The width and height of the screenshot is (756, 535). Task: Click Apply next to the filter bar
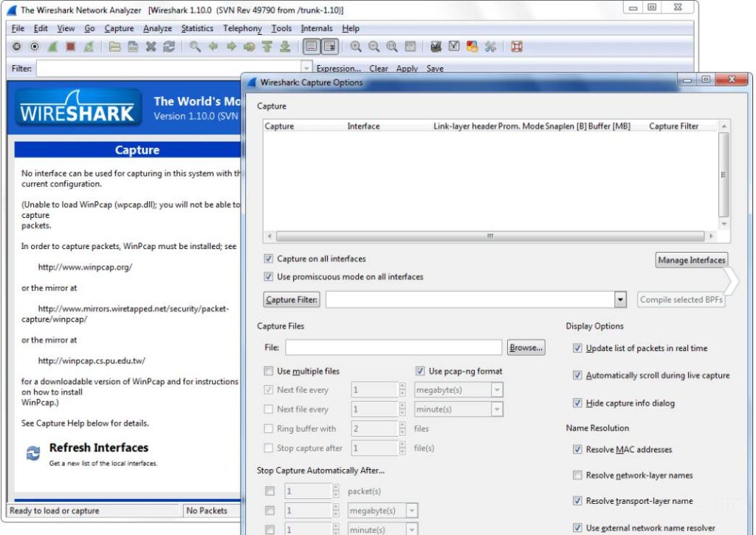tap(407, 69)
